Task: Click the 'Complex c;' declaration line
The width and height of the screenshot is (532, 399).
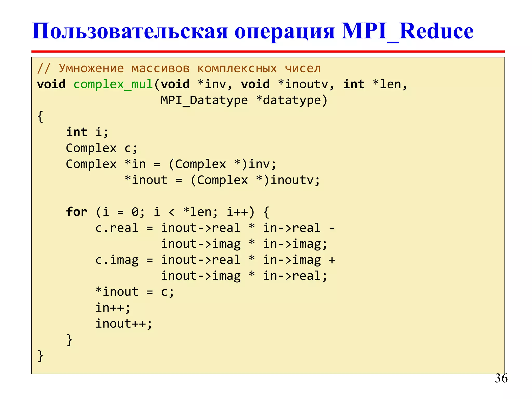Action: coord(102,148)
